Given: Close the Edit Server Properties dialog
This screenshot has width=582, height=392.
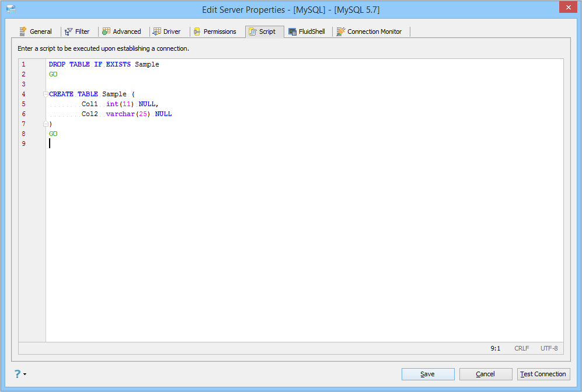Looking at the screenshot, I should pos(568,7).
